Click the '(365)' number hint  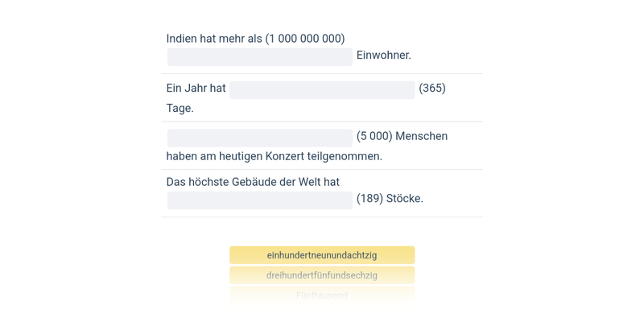pyautogui.click(x=432, y=89)
